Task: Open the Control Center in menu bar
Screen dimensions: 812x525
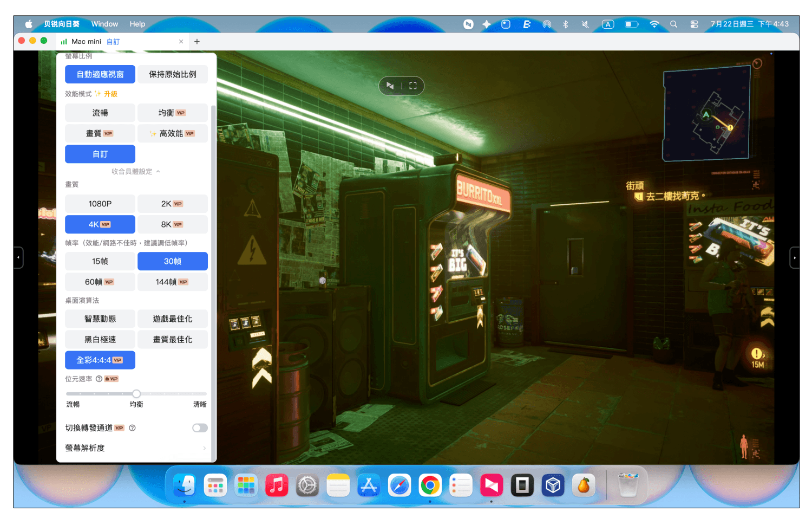Action: [x=694, y=24]
